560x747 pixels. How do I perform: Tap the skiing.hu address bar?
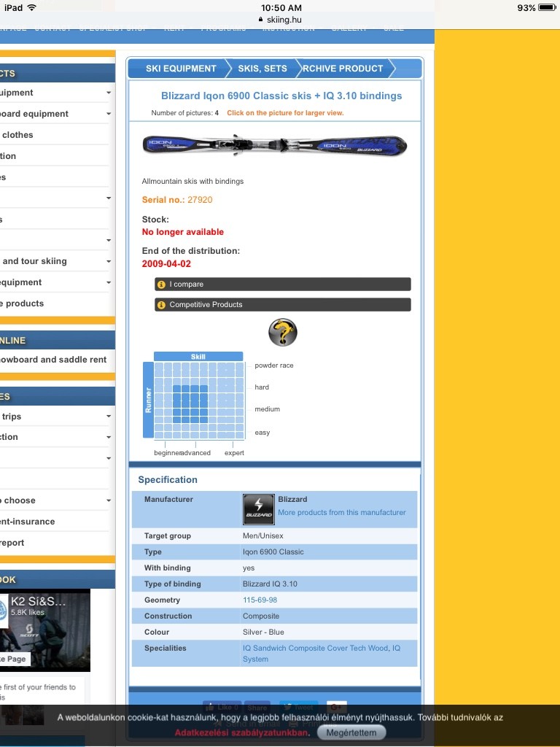click(x=280, y=20)
